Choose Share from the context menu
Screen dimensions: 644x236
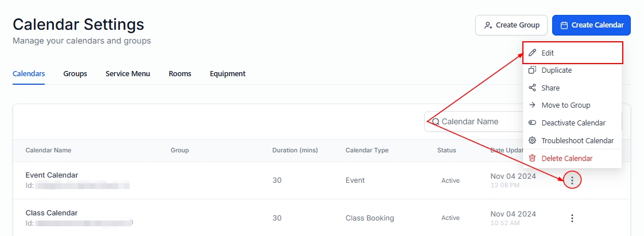pos(550,88)
